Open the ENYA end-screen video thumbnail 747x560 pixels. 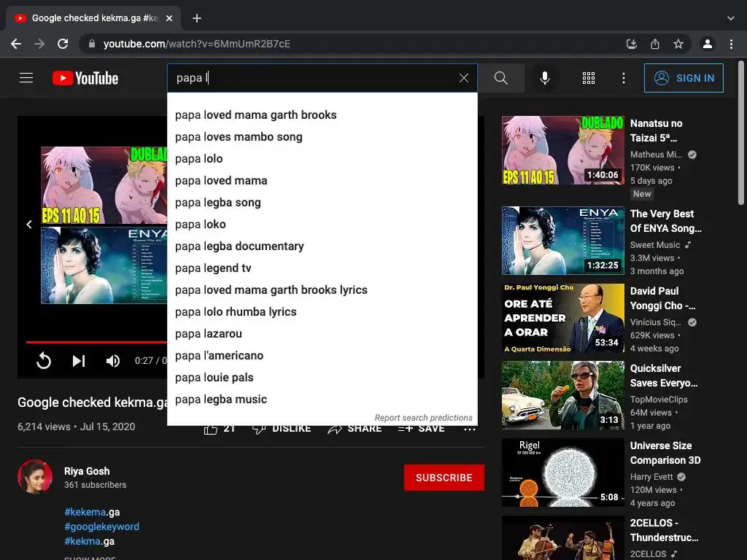(x=104, y=265)
